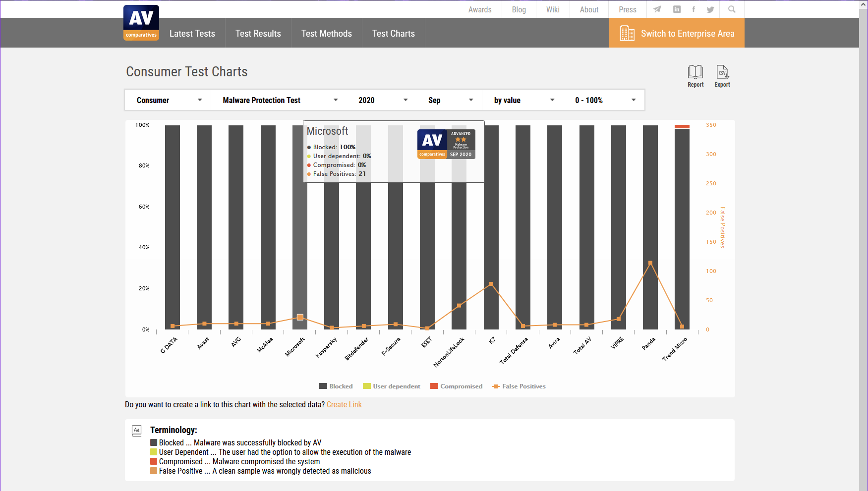
Task: Open the About link
Action: 589,9
